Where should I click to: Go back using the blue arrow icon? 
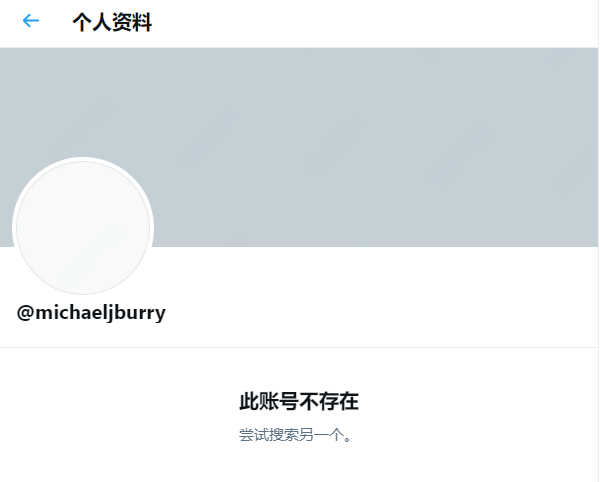click(31, 21)
